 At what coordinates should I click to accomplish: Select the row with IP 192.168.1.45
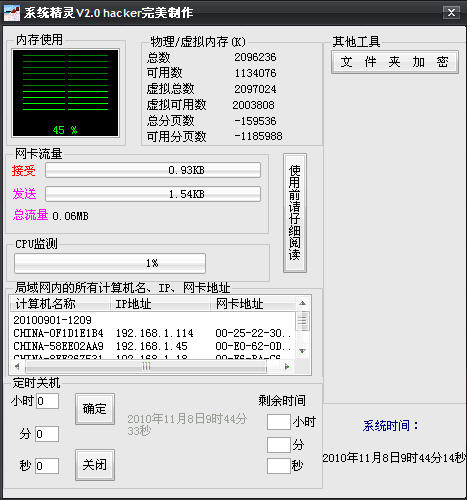coord(153,346)
